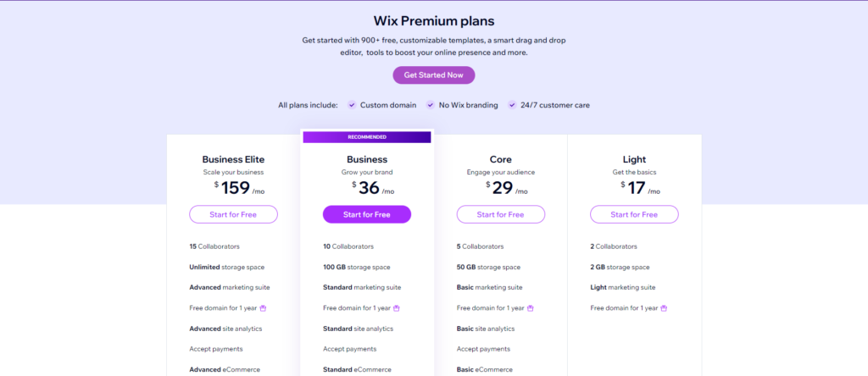
Task: Start the Light plan for free
Action: tap(634, 214)
